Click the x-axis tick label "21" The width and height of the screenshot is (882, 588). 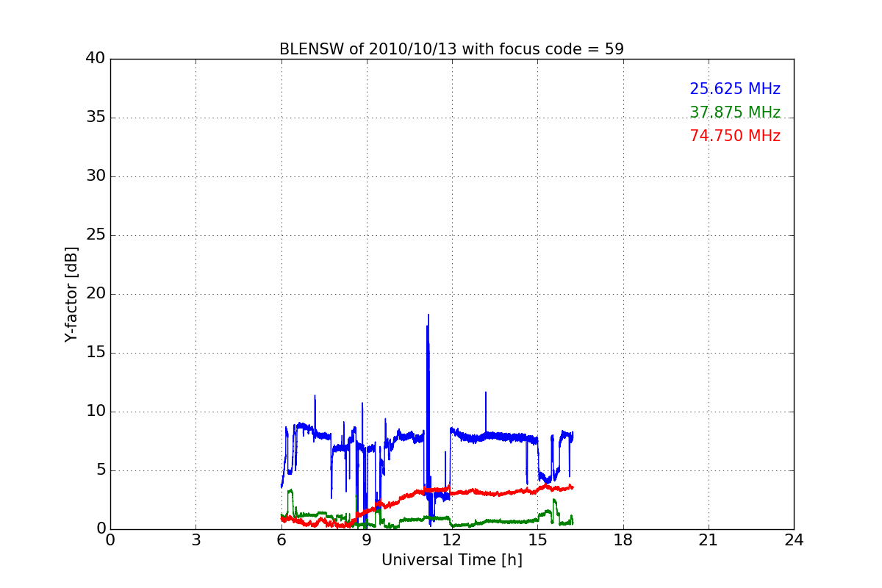click(x=709, y=539)
